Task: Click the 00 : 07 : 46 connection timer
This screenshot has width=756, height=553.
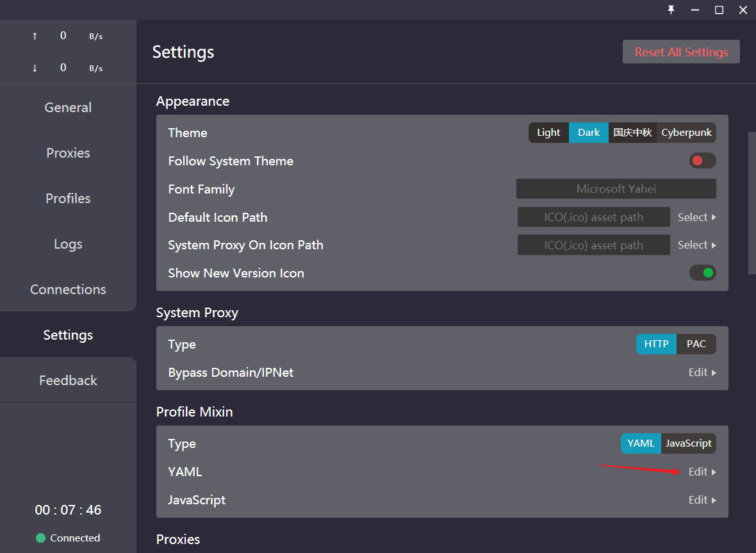Action: [x=68, y=510]
